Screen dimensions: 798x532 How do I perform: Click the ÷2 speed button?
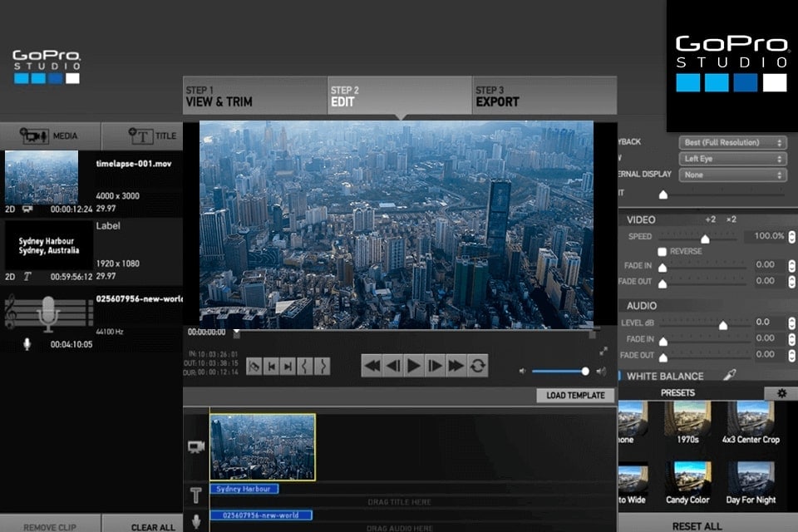(x=711, y=219)
